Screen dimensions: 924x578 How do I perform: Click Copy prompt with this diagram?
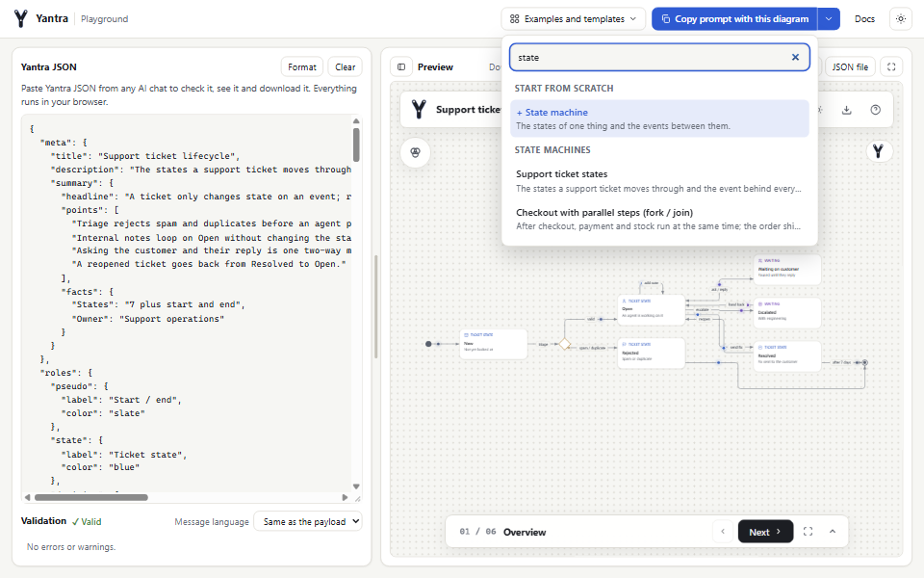tap(734, 19)
